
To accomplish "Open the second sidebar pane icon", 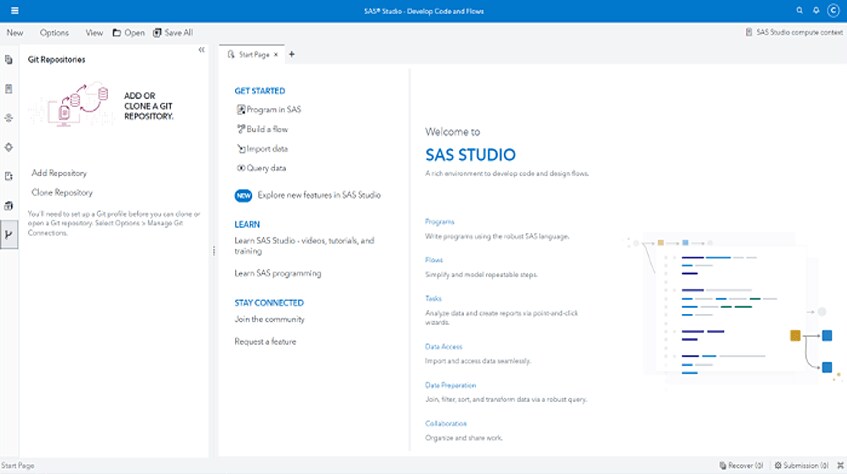I will (9, 89).
